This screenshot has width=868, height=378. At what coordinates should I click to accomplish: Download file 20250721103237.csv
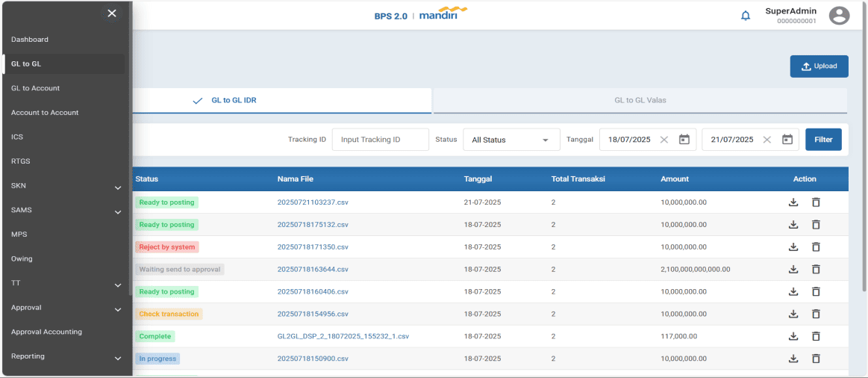(793, 202)
